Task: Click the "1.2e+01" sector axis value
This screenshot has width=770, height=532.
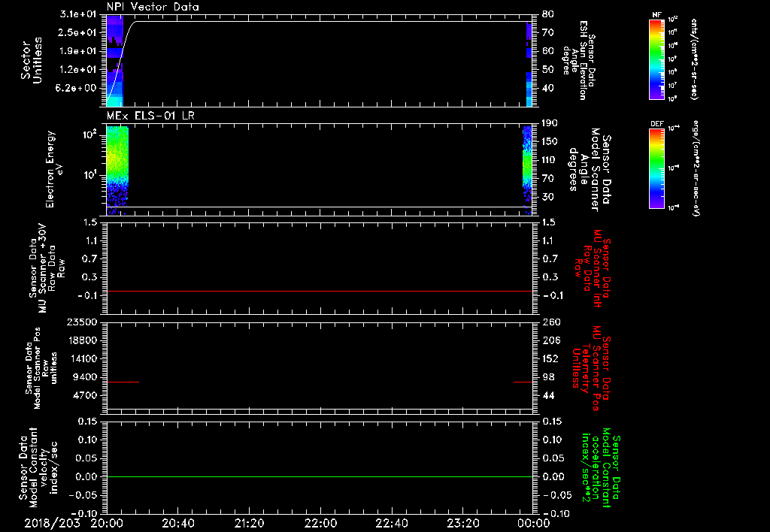Action: pyautogui.click(x=77, y=70)
